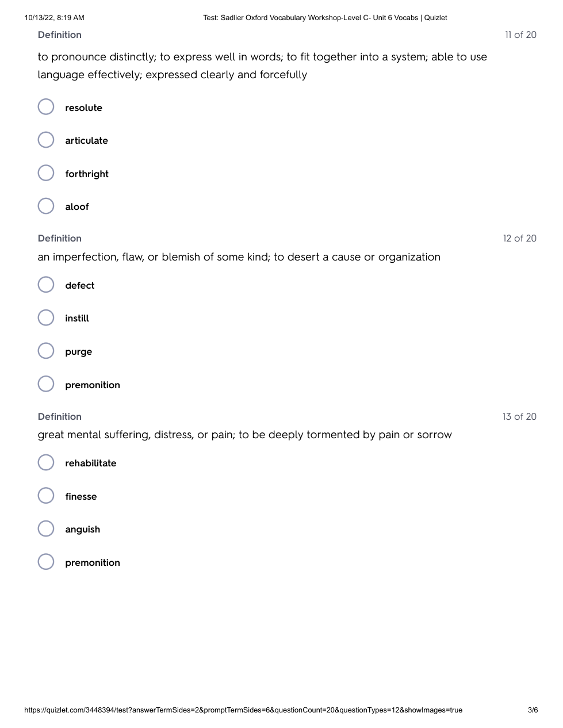Choose 'articulate' as the answer
Screen dimensions: 563x728
pyautogui.click(x=46, y=140)
